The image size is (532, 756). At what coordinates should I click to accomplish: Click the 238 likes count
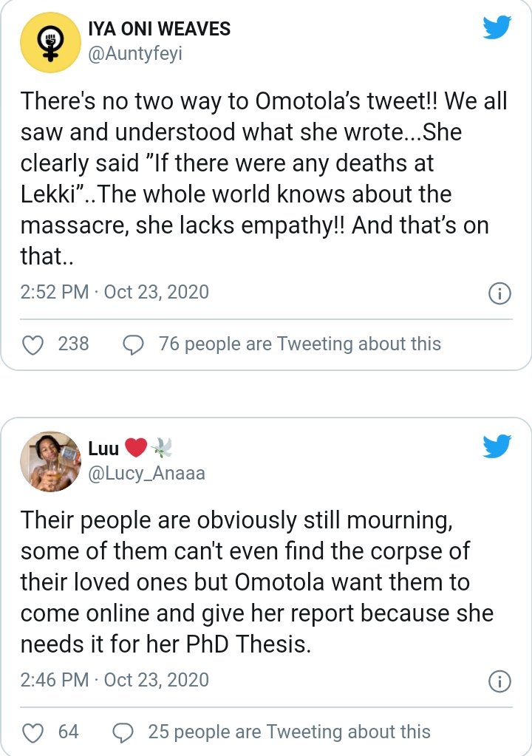coord(73,344)
